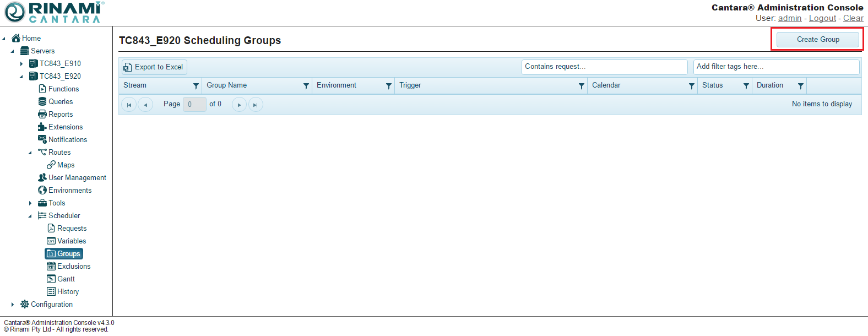
Task: Export the groups list to Excel
Action: (154, 67)
